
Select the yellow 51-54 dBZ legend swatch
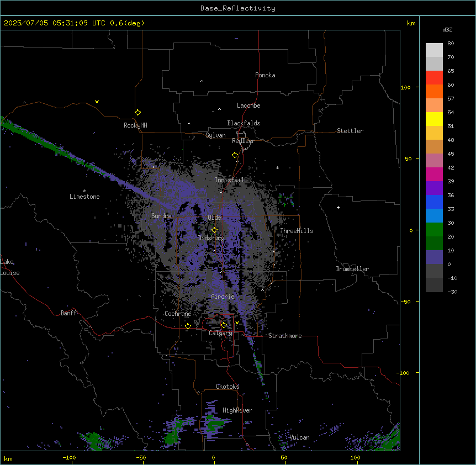tap(434, 119)
